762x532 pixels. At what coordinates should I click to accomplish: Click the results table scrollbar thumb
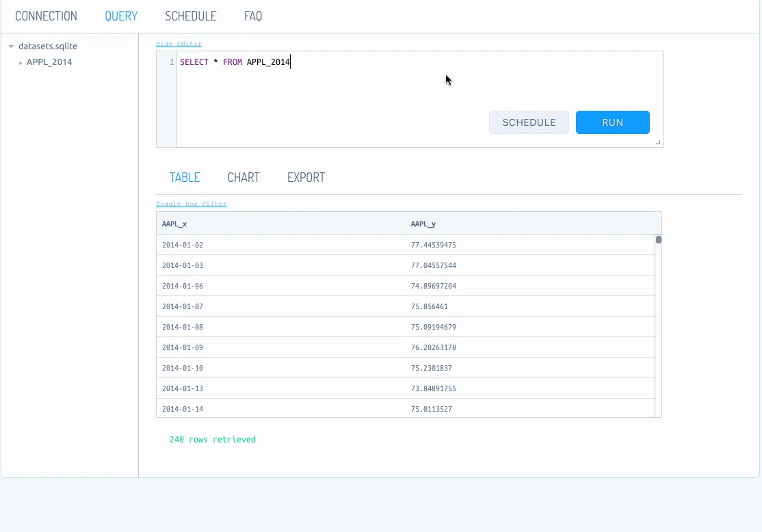click(659, 239)
